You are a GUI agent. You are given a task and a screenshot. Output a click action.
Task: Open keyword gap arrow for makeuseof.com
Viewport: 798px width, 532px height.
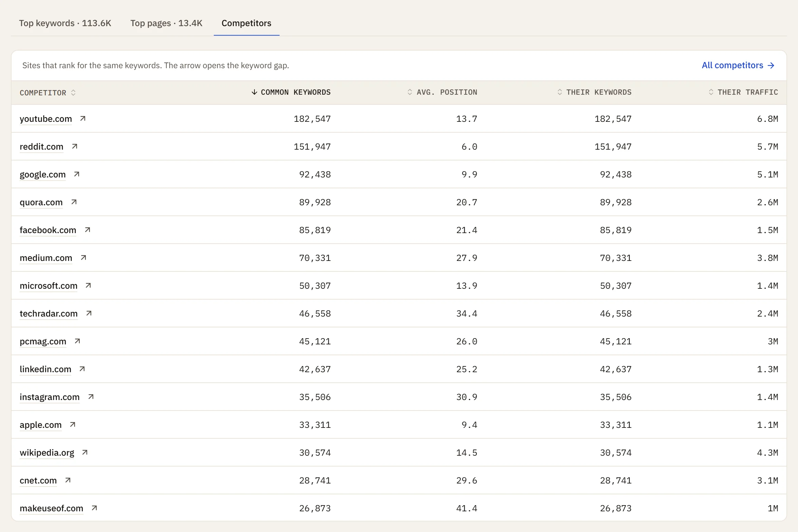point(95,508)
